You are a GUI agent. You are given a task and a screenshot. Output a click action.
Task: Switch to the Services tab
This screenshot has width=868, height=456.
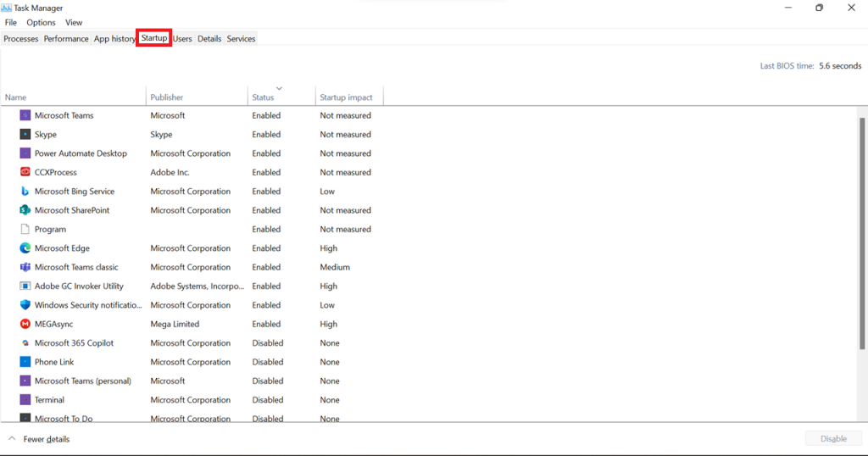[241, 39]
